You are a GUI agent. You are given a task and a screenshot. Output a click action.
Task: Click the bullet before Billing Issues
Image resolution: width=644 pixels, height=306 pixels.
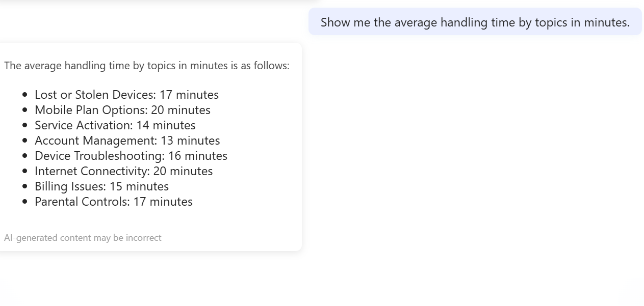click(x=25, y=186)
